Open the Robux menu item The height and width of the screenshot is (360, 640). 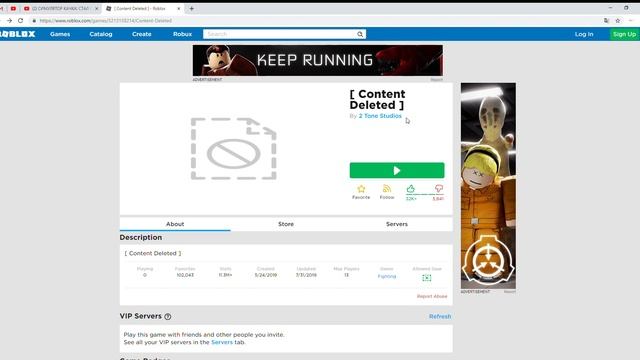182,34
